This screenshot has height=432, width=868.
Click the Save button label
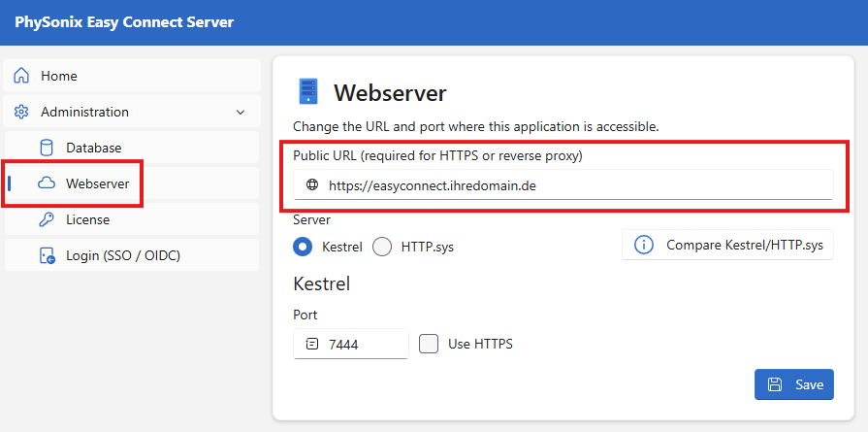point(809,384)
